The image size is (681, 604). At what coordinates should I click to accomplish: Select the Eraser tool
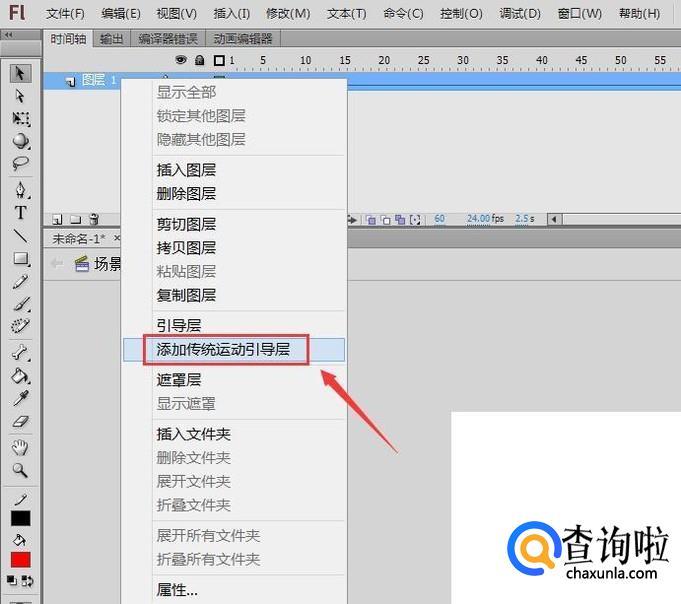click(20, 421)
